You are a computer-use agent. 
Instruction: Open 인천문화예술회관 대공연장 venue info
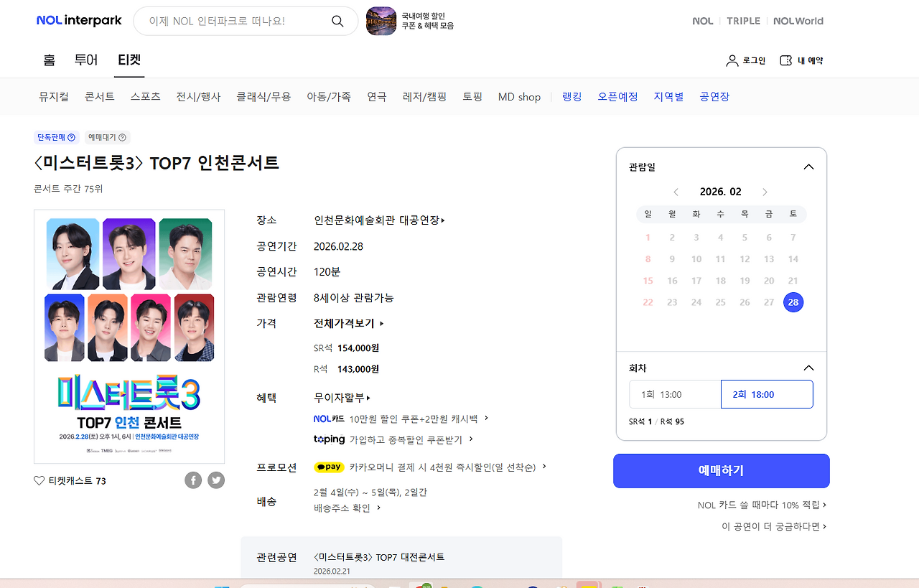(x=380, y=220)
